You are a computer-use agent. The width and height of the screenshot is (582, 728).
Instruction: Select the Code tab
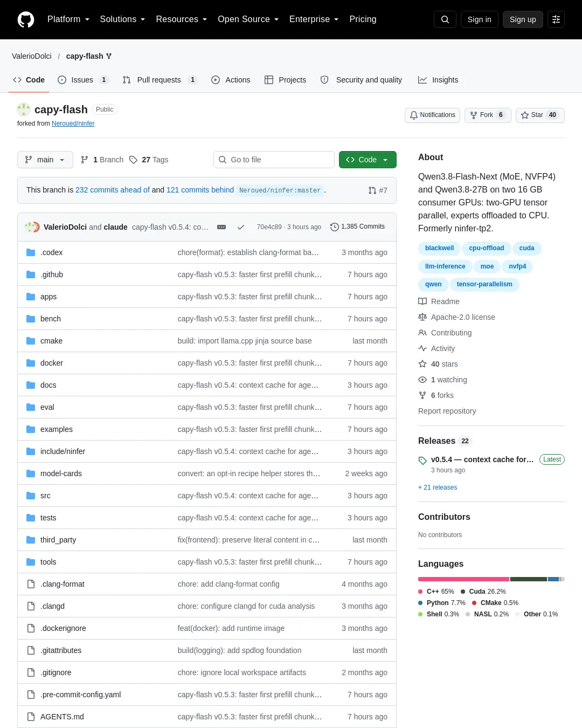(x=29, y=80)
